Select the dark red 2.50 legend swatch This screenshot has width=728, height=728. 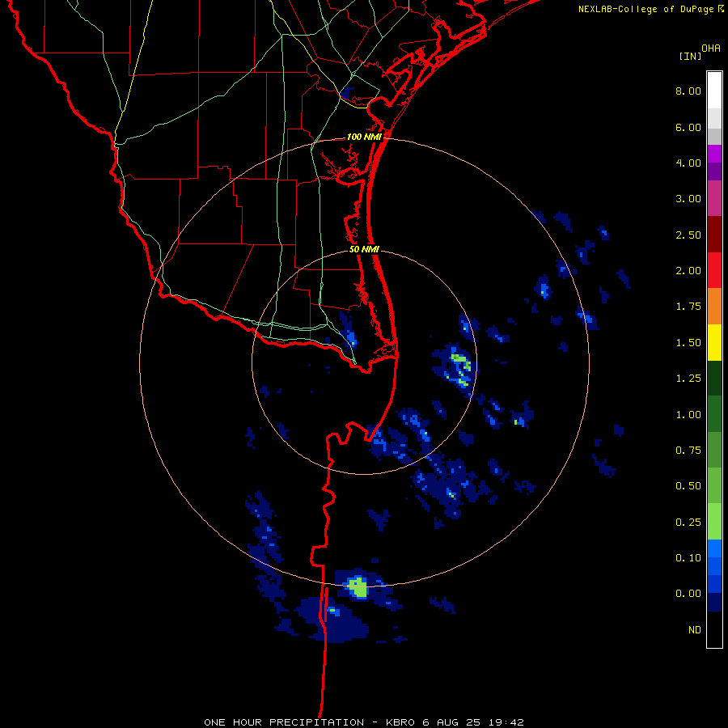point(714,235)
